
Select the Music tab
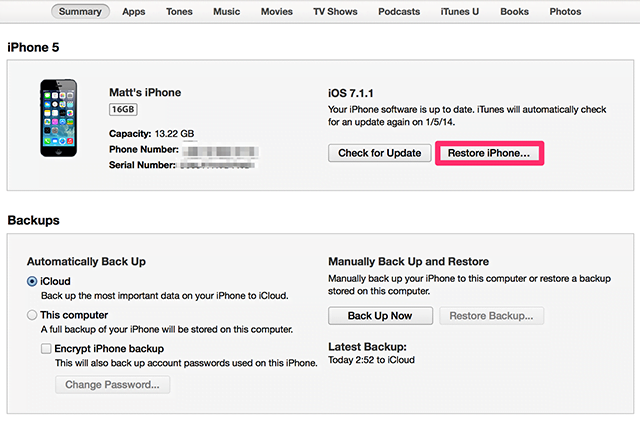[x=227, y=12]
